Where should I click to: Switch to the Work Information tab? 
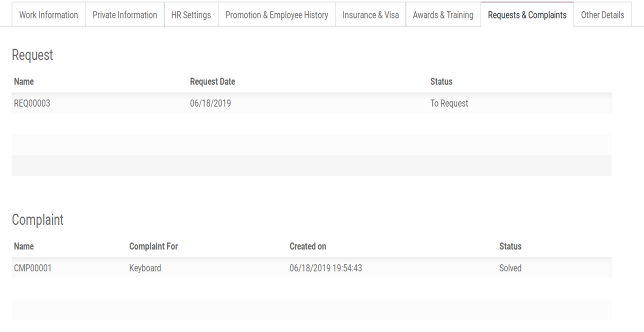48,15
